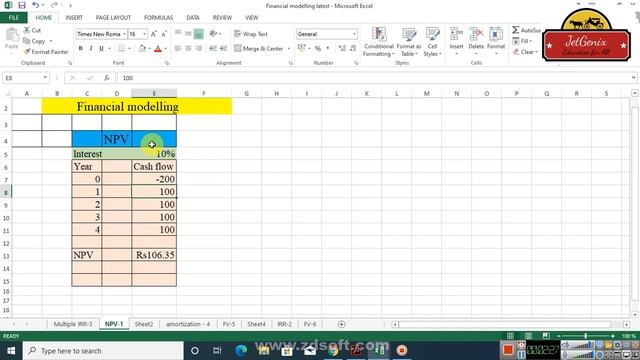Open the font color dropdown arrow

pyautogui.click(x=166, y=49)
